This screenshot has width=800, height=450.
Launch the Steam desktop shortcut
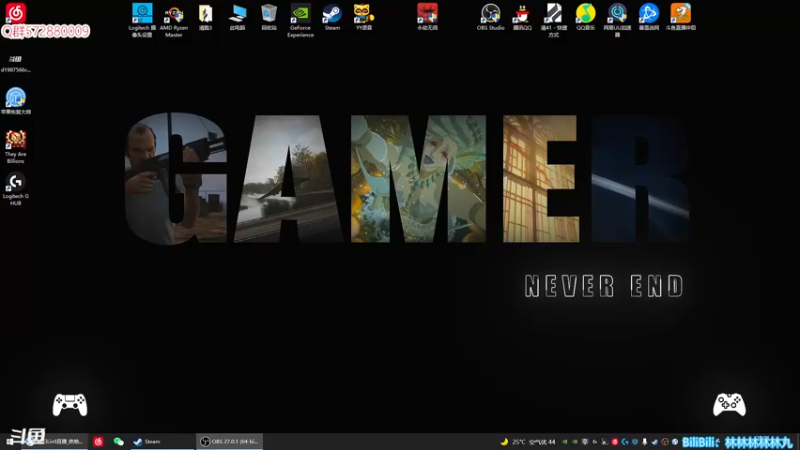click(332, 17)
